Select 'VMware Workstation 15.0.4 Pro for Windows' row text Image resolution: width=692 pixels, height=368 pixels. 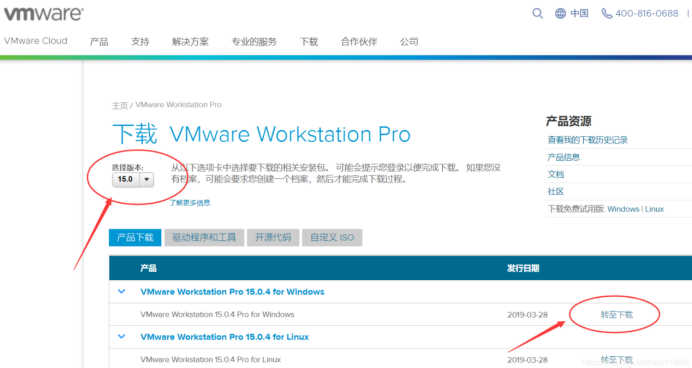[x=217, y=314]
